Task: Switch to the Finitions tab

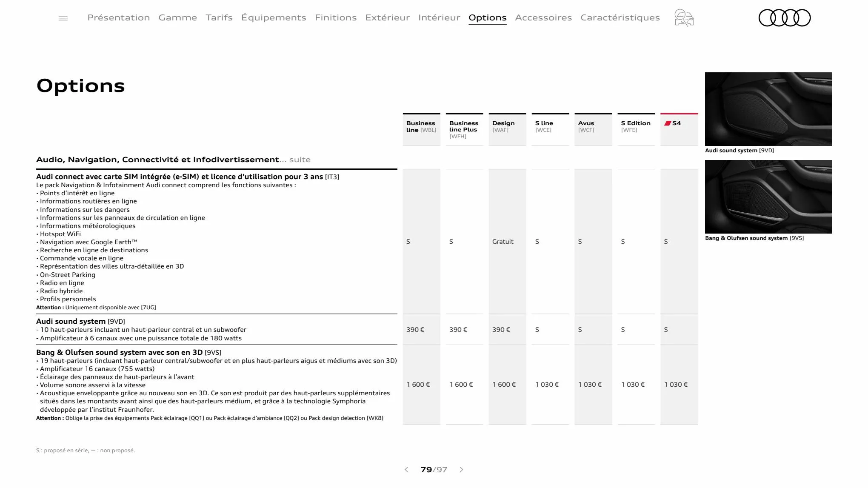Action: point(336,17)
